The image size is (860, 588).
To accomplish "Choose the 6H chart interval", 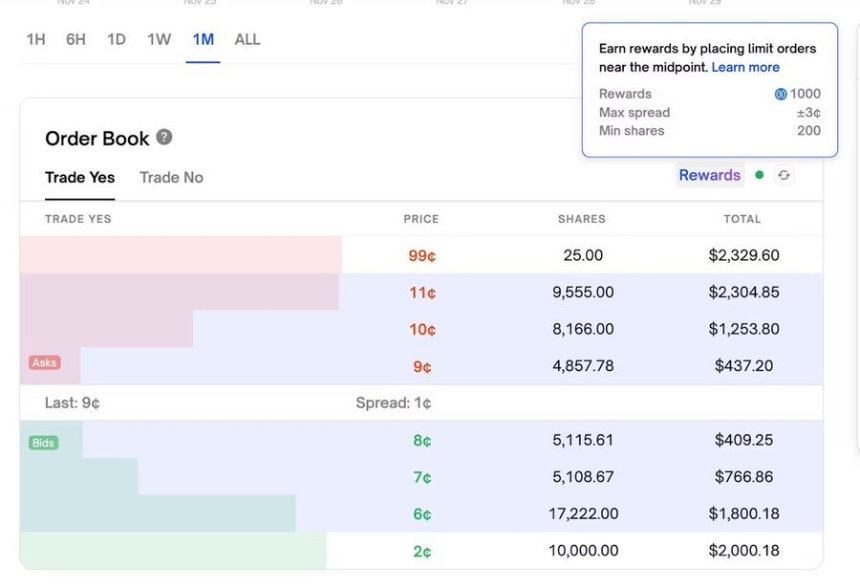I will click(76, 40).
